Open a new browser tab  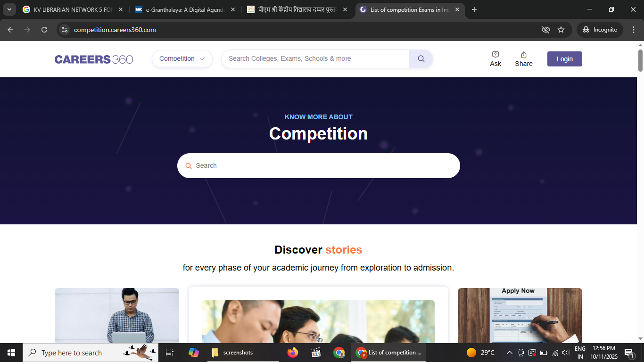[x=474, y=9]
